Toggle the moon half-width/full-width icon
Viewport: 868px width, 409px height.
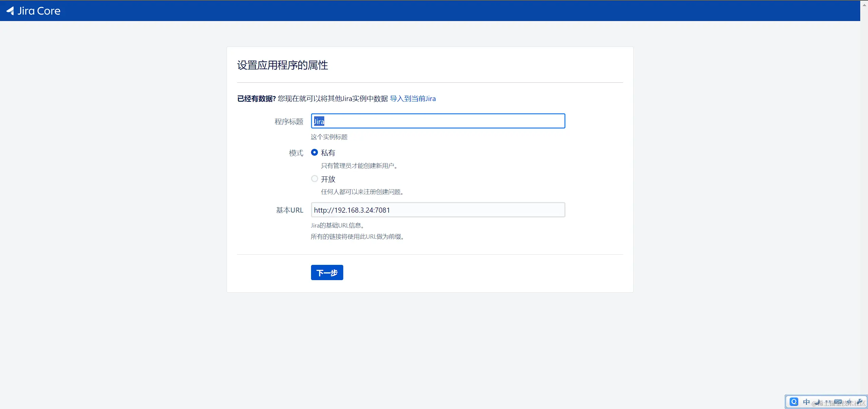[818, 402]
